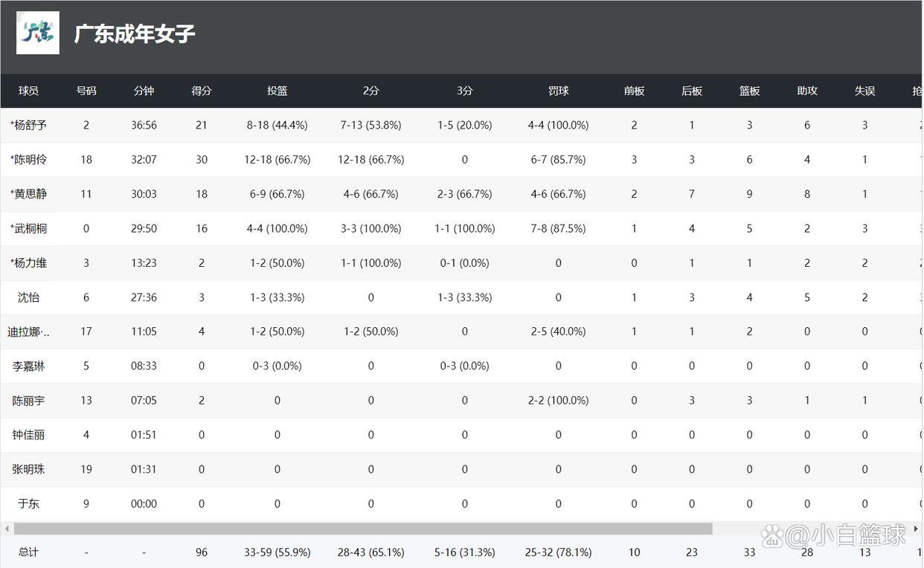Click the right scrollbar arrow
This screenshot has width=924, height=568.
(916, 529)
